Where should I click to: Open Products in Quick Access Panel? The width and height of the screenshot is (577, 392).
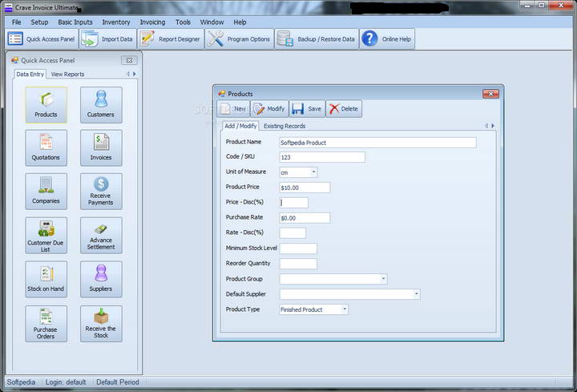coord(46,105)
